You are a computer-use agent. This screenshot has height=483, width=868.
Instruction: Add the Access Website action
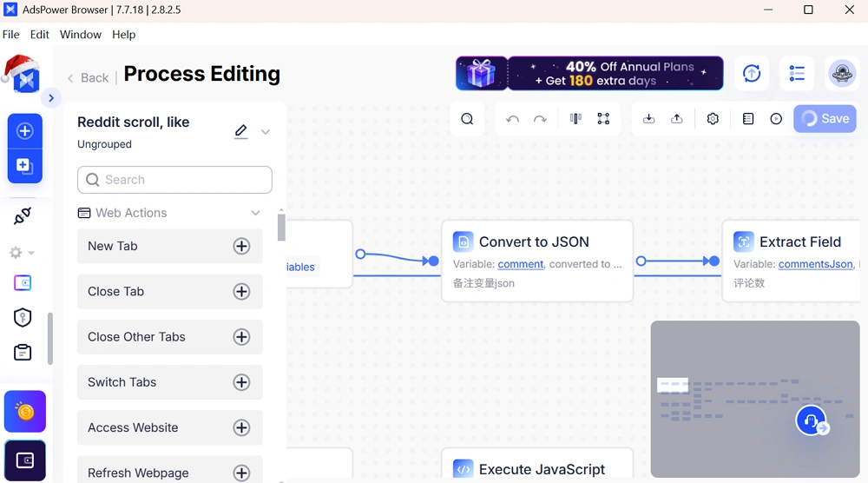click(241, 427)
